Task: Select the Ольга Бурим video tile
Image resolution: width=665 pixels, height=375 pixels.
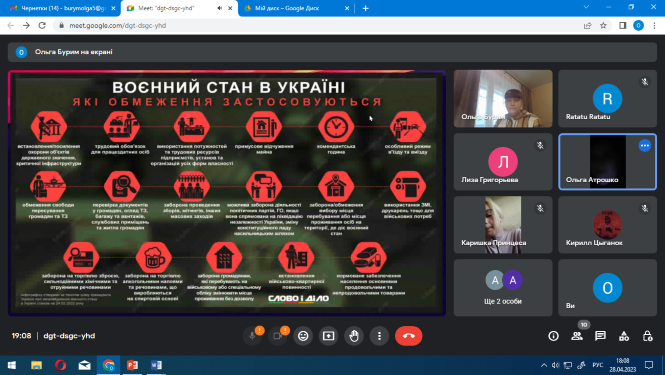Action: [503, 99]
